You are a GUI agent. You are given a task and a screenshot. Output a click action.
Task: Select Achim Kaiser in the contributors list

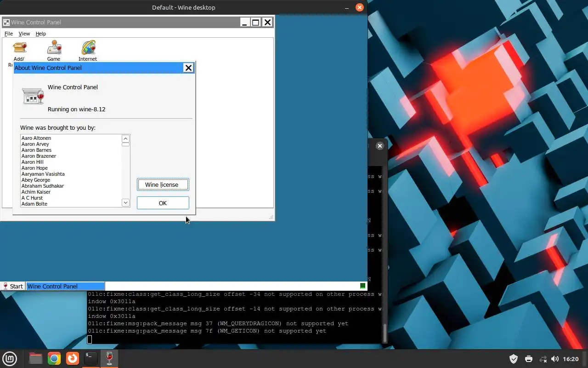click(36, 192)
